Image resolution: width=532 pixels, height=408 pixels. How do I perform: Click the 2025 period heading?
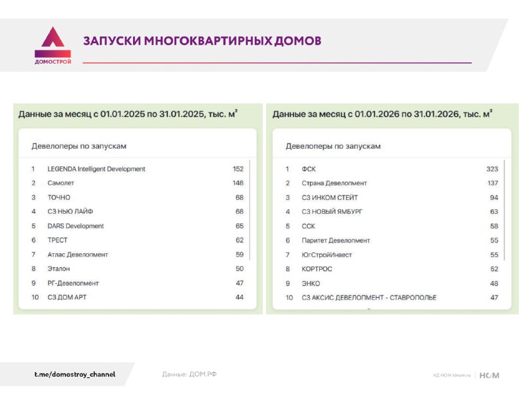(128, 114)
